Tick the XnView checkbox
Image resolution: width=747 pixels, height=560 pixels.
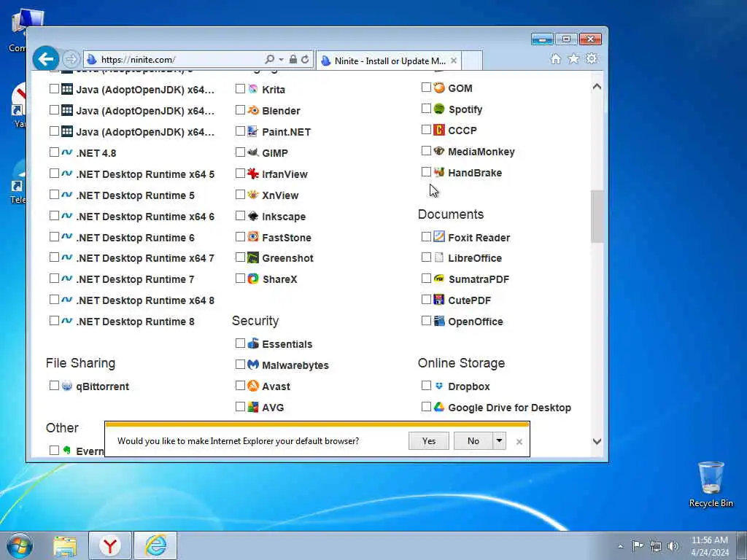pyautogui.click(x=241, y=195)
